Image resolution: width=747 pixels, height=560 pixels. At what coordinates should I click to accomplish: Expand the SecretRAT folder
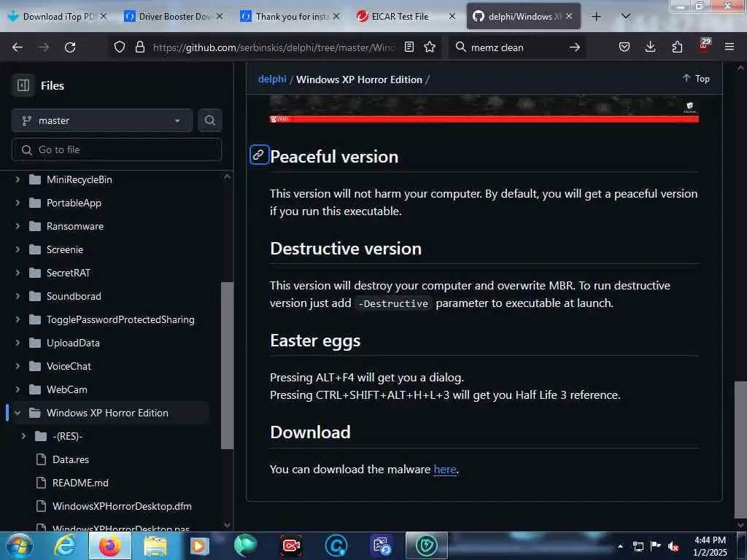tap(18, 273)
